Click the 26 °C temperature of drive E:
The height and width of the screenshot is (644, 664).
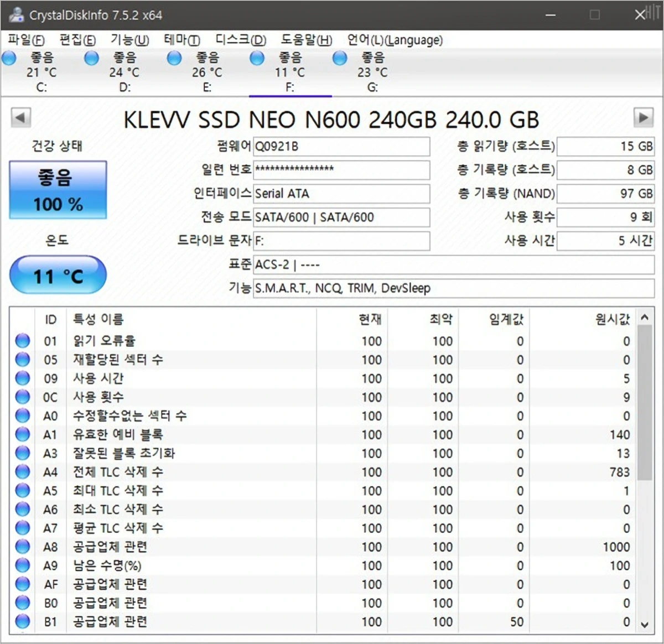[207, 72]
